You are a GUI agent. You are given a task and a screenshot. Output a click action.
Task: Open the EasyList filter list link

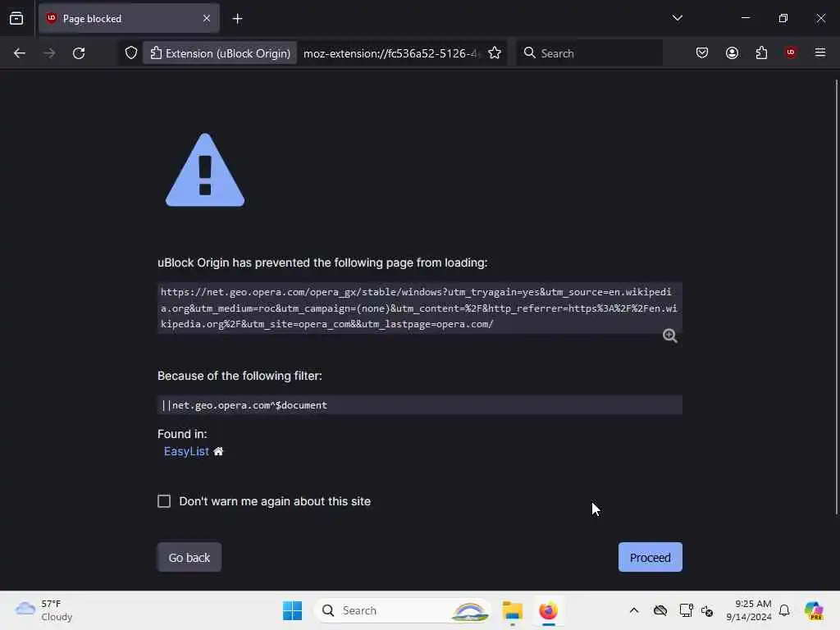[186, 451]
